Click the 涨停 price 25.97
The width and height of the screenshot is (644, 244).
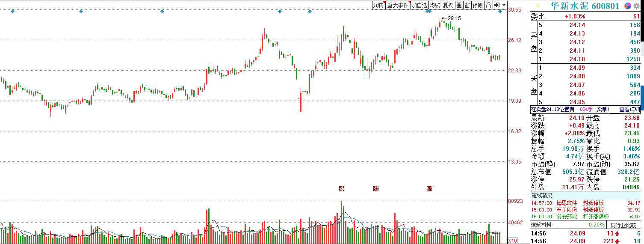pyautogui.click(x=577, y=179)
